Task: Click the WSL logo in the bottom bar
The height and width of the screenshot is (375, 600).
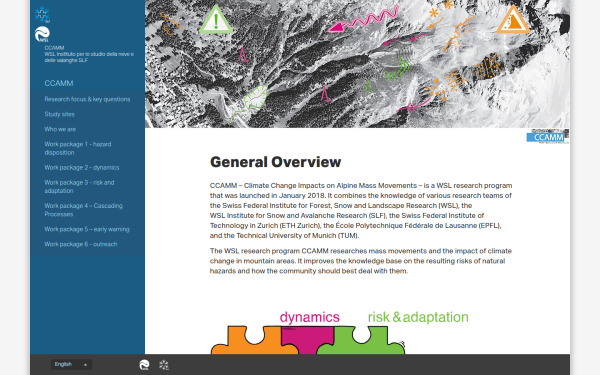Action: (144, 365)
